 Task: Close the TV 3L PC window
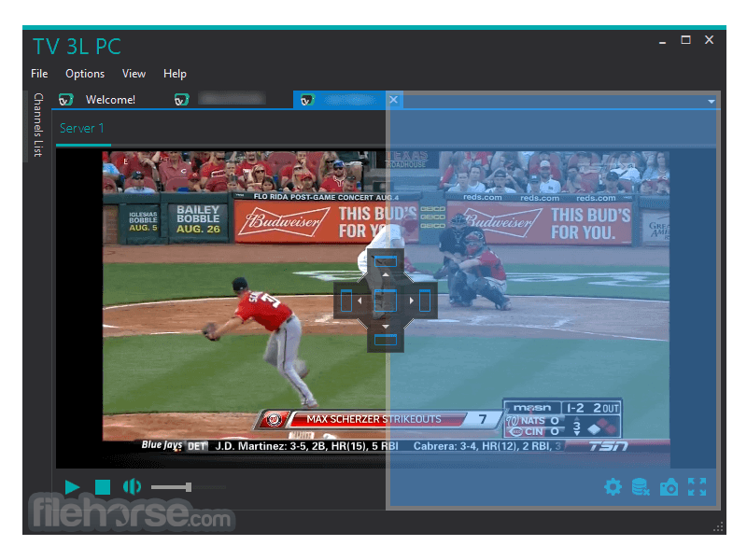(709, 40)
